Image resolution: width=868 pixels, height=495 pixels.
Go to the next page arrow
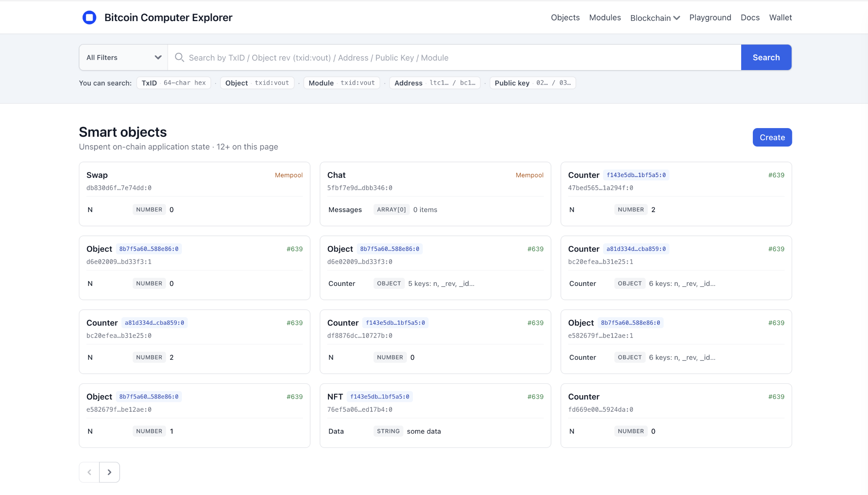click(110, 472)
